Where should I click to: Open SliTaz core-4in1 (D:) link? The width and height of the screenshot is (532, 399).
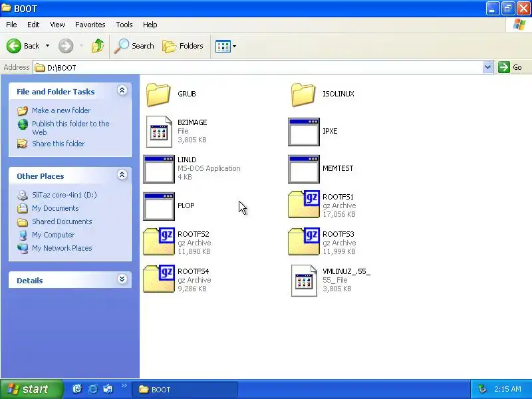click(64, 195)
